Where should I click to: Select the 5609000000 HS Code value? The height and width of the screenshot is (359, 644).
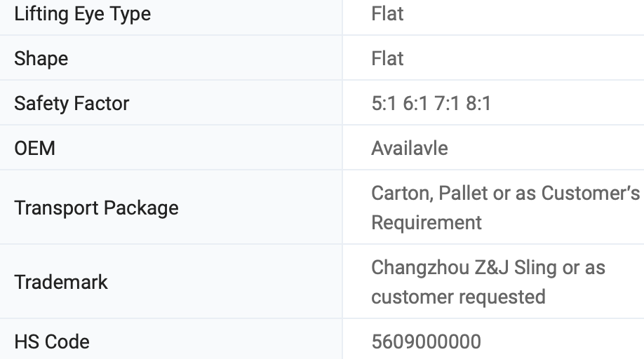tap(426, 341)
